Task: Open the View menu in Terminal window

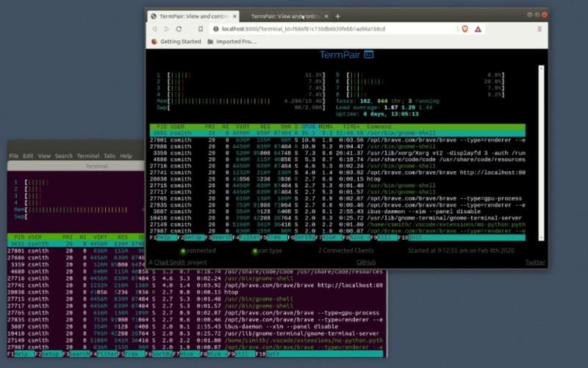Action: (44, 156)
